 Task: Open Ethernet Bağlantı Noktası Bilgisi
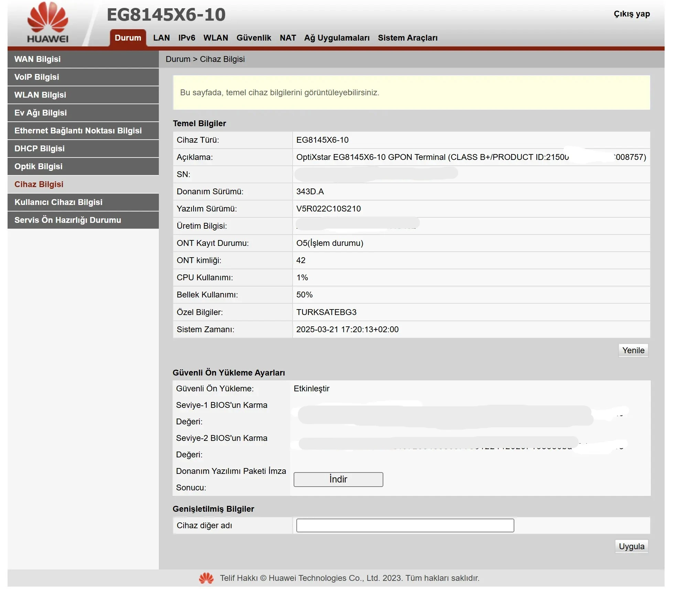(x=83, y=131)
